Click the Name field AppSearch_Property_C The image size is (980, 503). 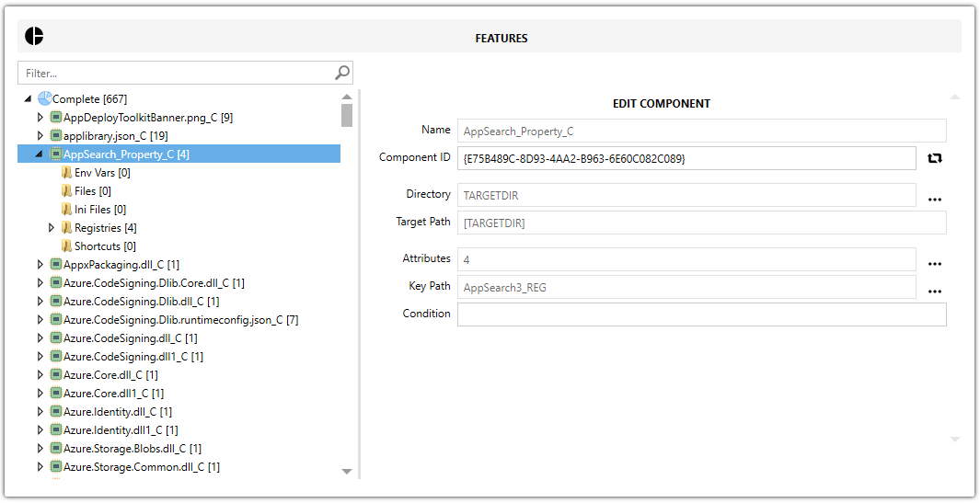click(x=702, y=131)
